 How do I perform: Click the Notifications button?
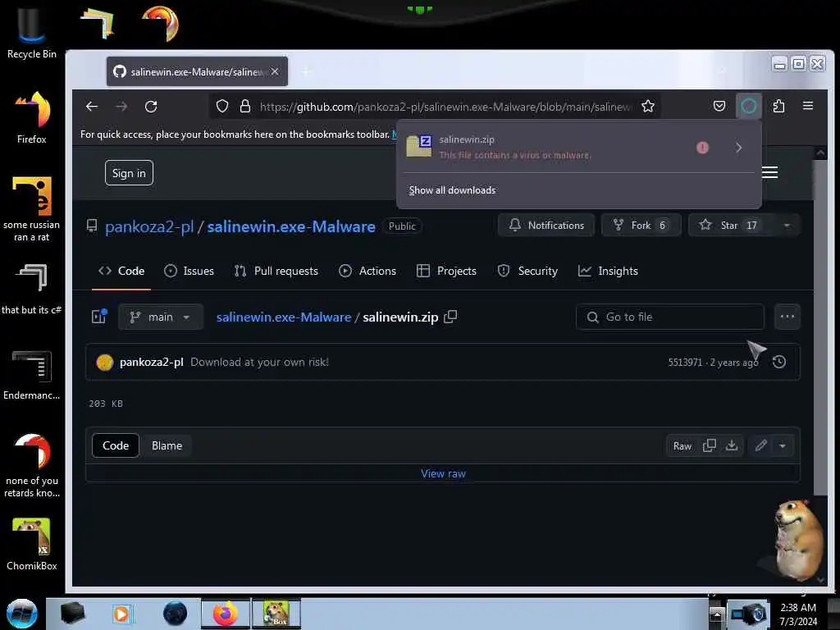tap(546, 225)
